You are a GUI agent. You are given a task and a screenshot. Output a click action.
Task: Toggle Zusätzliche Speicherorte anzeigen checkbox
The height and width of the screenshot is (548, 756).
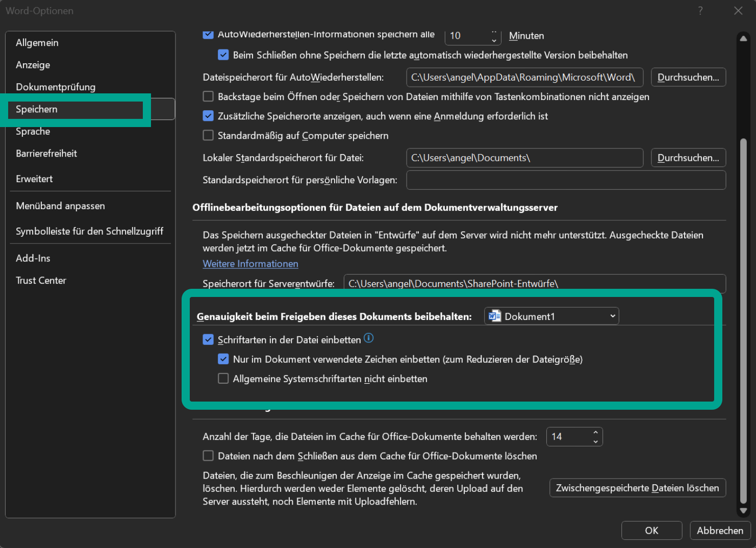coord(208,116)
